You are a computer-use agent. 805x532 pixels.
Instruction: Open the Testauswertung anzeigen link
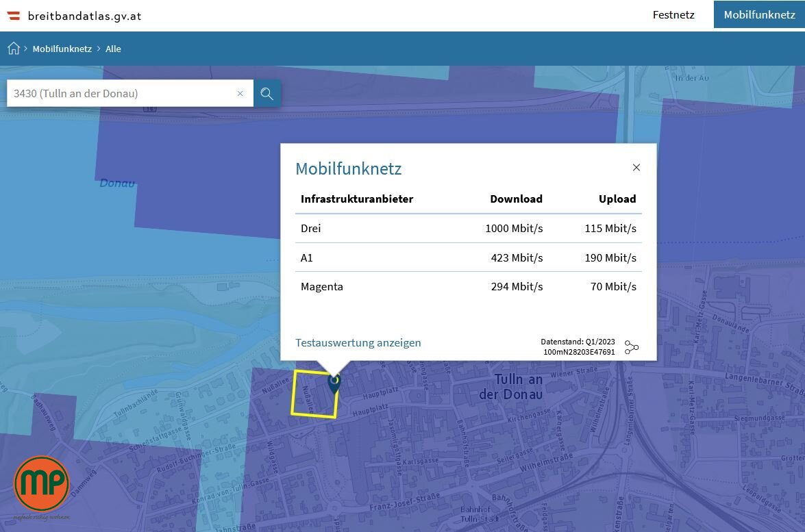tap(358, 343)
